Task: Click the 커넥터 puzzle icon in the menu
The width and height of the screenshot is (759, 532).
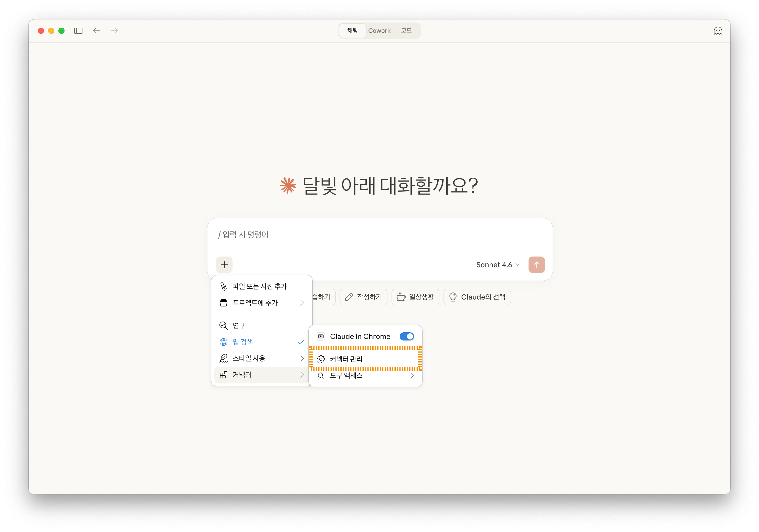Action: tap(224, 375)
